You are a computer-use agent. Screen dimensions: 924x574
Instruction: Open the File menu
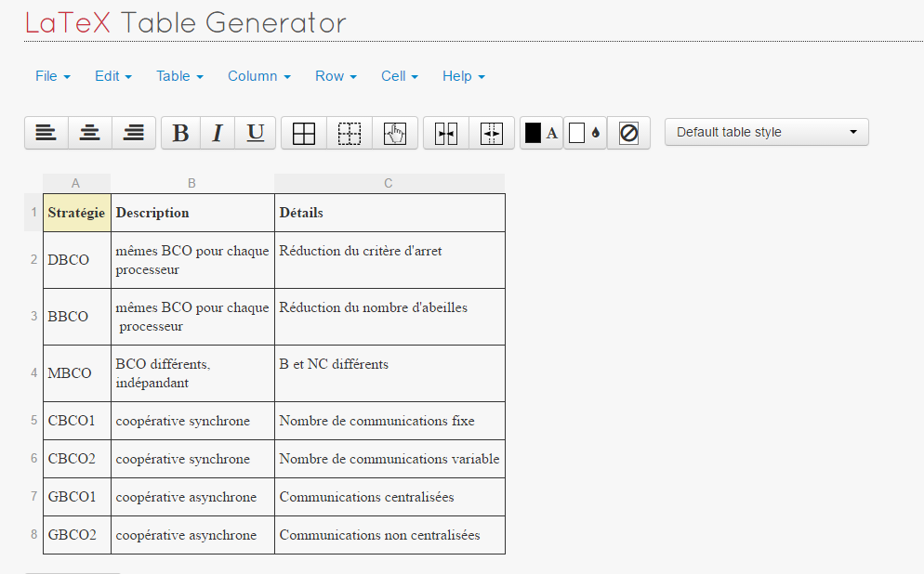tap(52, 76)
